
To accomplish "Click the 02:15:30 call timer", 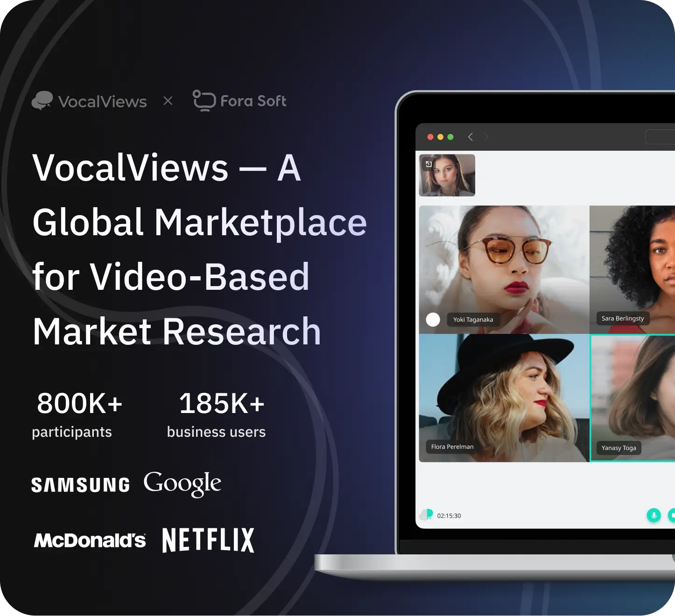I will 449,516.
